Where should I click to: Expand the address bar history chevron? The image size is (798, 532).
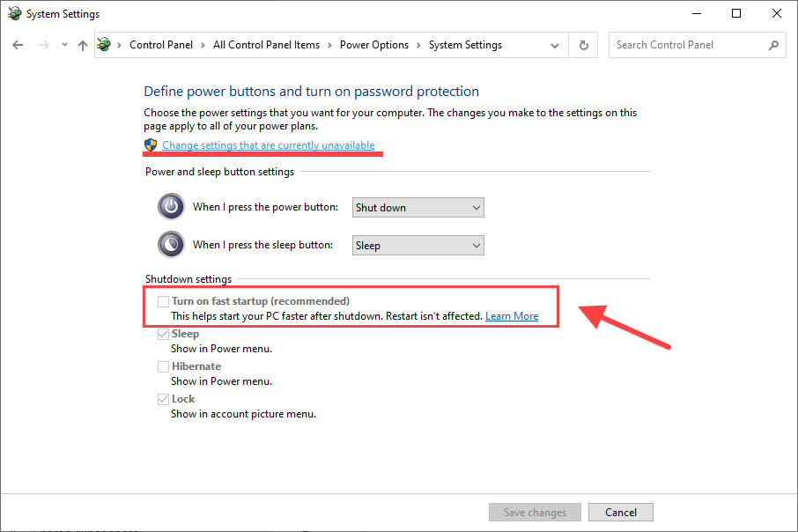(555, 44)
